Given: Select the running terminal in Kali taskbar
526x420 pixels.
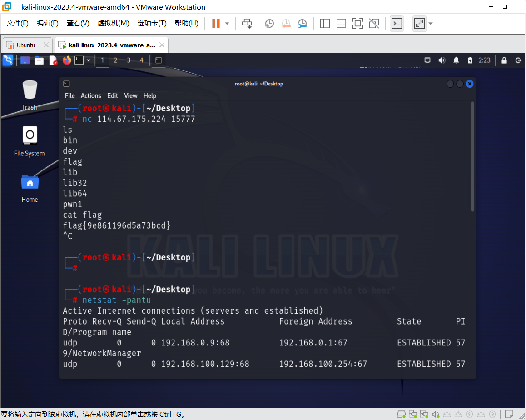Looking at the screenshot, I should coord(159,60).
